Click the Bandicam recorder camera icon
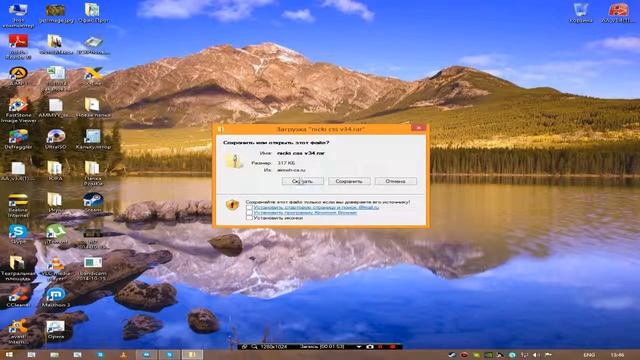 (x=369, y=347)
